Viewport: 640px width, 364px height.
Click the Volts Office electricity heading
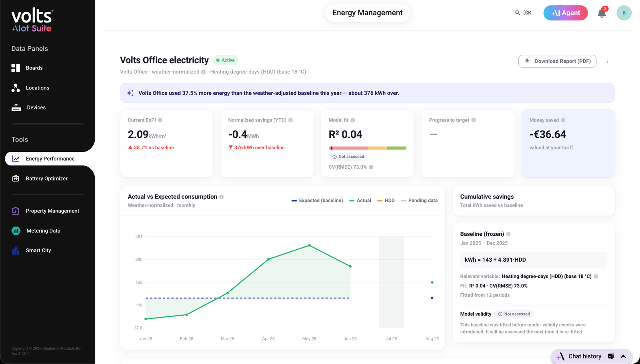click(164, 60)
